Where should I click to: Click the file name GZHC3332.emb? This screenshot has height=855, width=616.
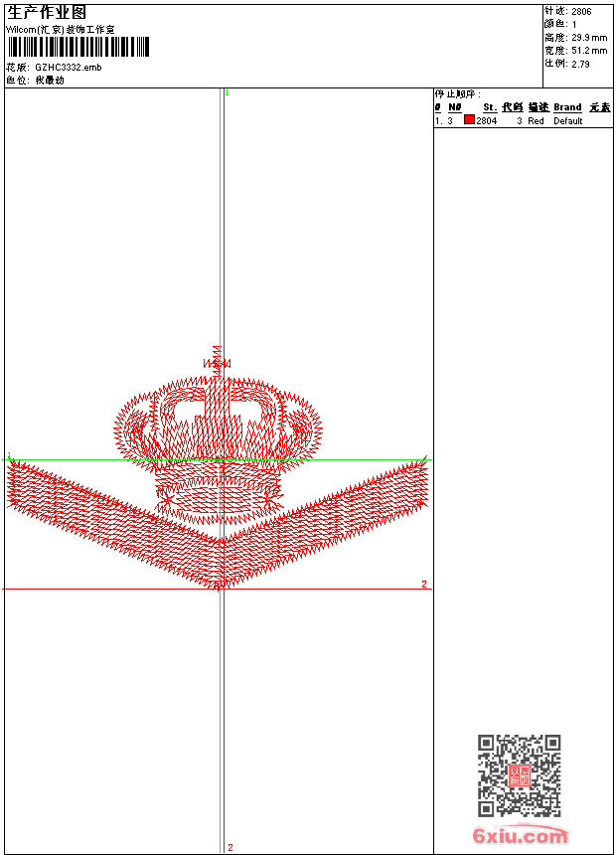69,68
